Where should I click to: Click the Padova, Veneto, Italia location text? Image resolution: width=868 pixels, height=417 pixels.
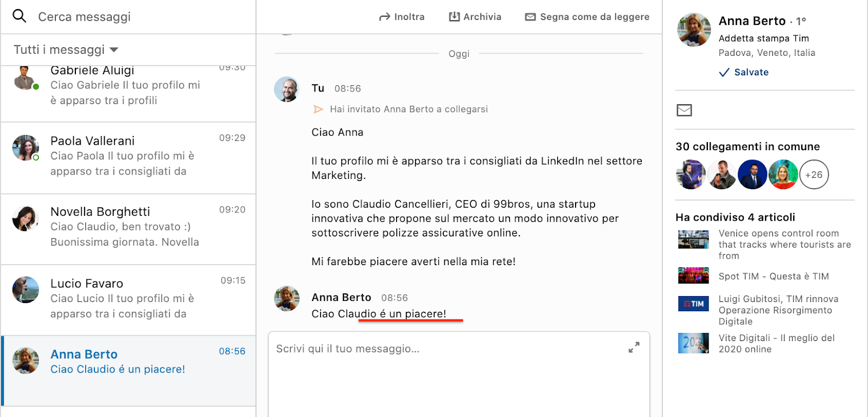(x=767, y=53)
